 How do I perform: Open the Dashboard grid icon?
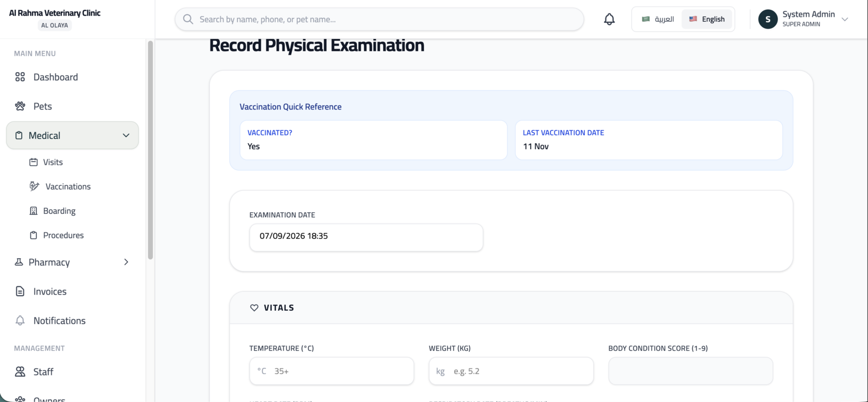tap(20, 77)
